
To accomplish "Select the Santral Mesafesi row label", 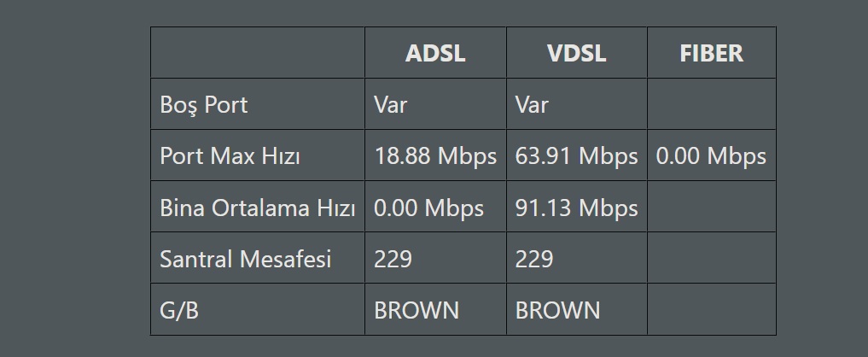I will [245, 259].
